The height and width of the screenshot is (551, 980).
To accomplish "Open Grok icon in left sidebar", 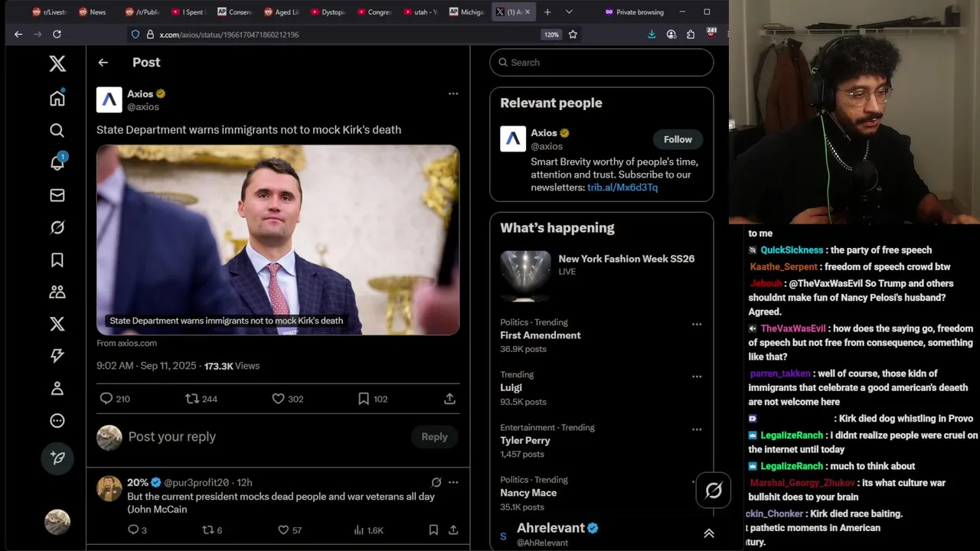I will (57, 227).
